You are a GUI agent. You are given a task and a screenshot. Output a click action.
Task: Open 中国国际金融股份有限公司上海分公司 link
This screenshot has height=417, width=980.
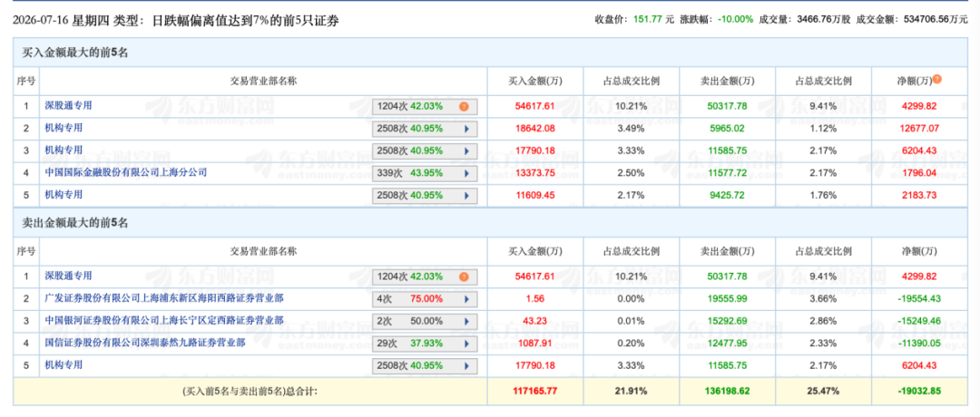pos(125,172)
